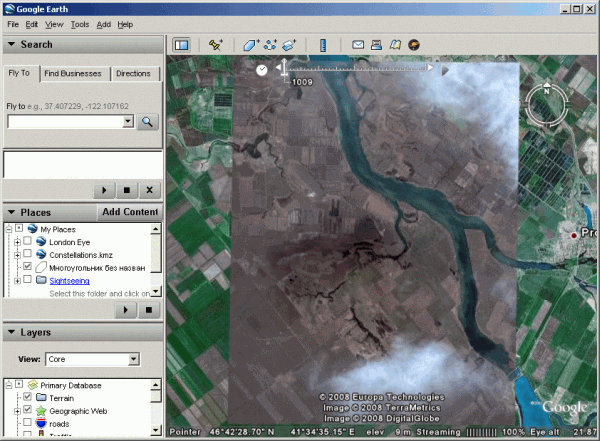Viewport: 600px width, 441px height.
Task: Toggle My Places checkbox
Action: click(19, 228)
